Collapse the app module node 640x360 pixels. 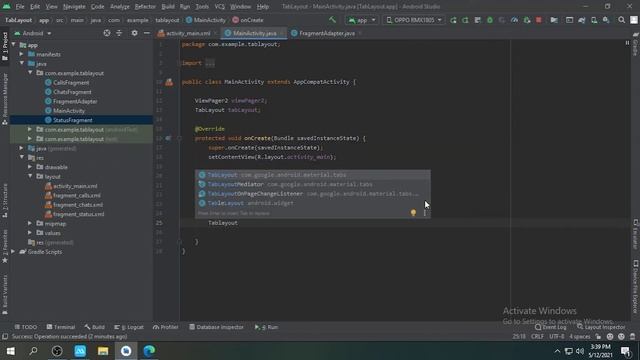[x=13, y=45]
